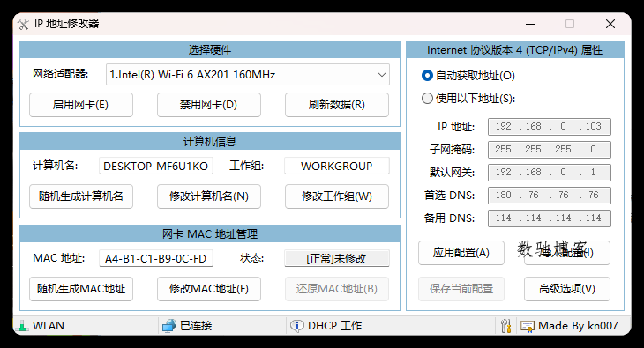Screen dimensions: 644x348
Task: Click the 工作组 field WORKGROUP
Action: pyautogui.click(x=337, y=167)
